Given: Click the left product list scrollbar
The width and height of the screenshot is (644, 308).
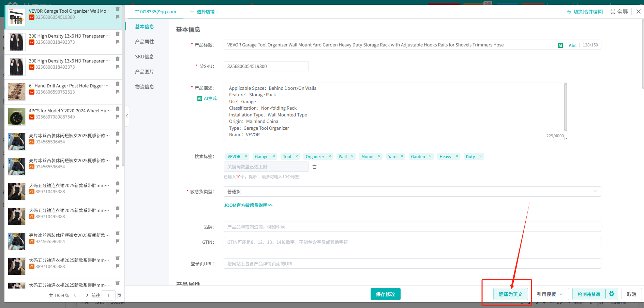Looking at the screenshot, I should [x=123, y=85].
